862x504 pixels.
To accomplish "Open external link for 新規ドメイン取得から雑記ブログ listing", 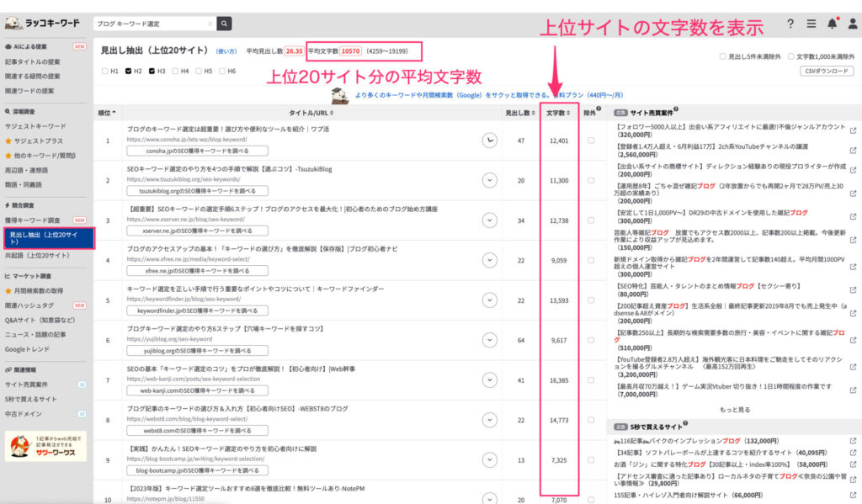I will (x=853, y=267).
